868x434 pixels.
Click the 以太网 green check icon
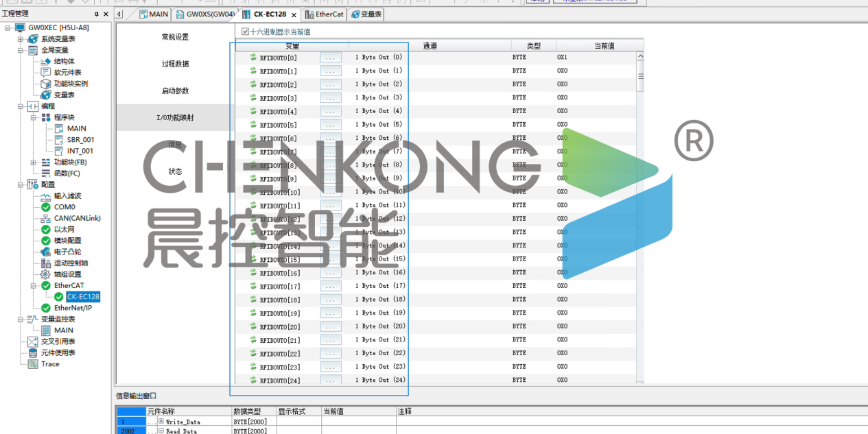click(x=46, y=230)
